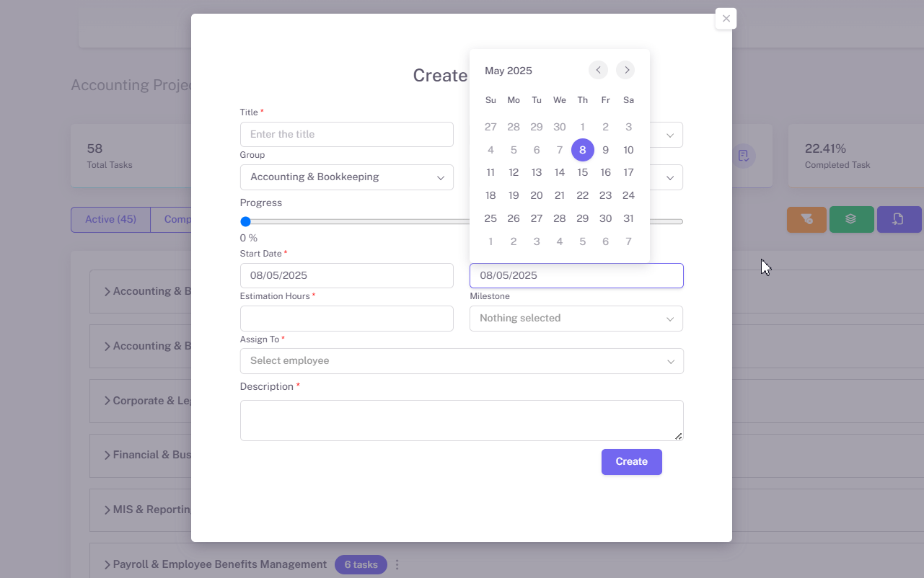
Task: Click the 58 Total Tasks card
Action: pyautogui.click(x=131, y=156)
